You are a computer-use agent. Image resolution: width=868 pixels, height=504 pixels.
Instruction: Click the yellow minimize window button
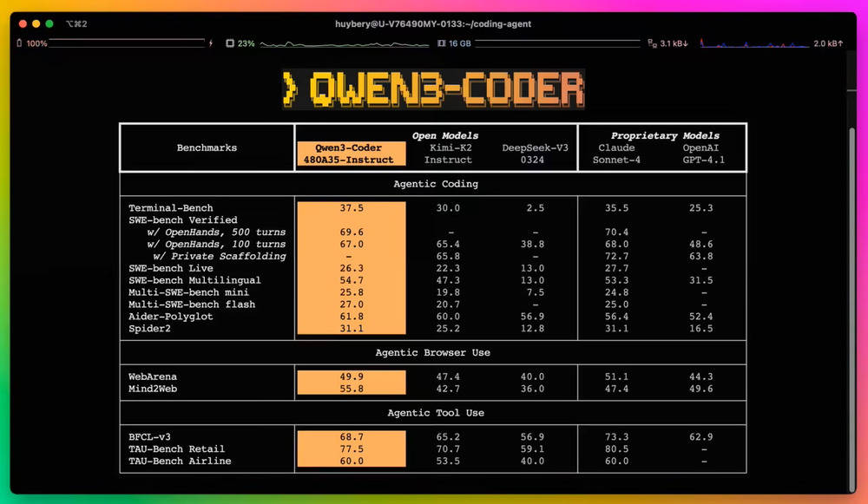point(36,23)
